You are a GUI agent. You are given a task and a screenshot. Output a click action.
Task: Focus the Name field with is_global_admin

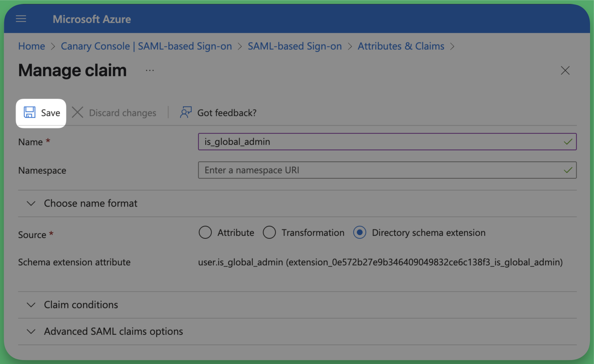pyautogui.click(x=387, y=142)
